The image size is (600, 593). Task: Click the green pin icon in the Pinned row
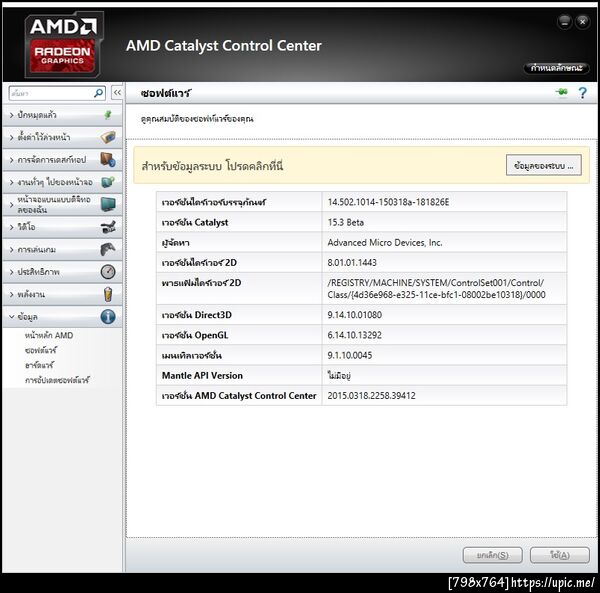(x=108, y=115)
